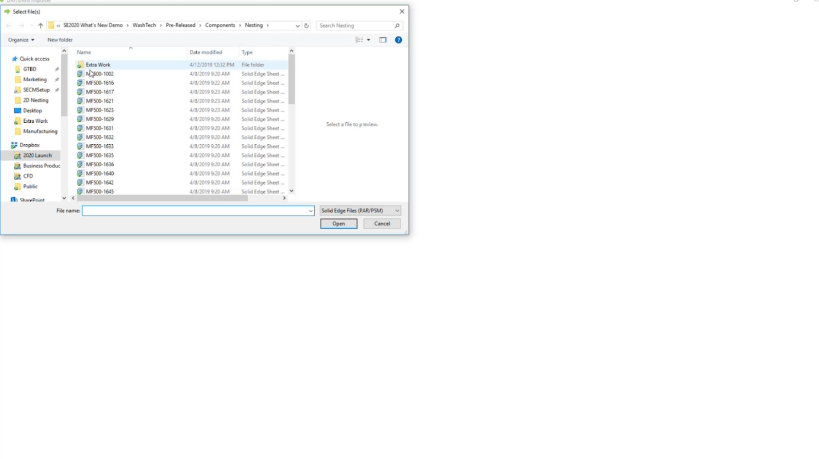Click the Quick access star icon
819x459 pixels.
coord(15,59)
